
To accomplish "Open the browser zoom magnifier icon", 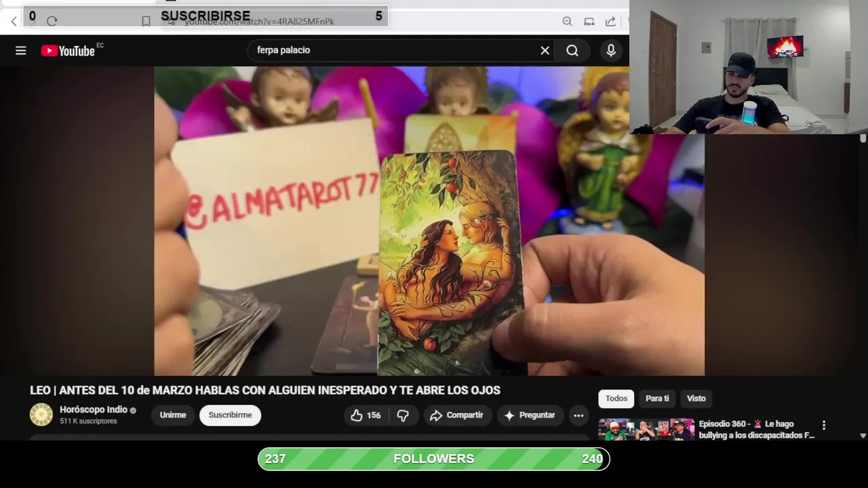I will [x=568, y=22].
